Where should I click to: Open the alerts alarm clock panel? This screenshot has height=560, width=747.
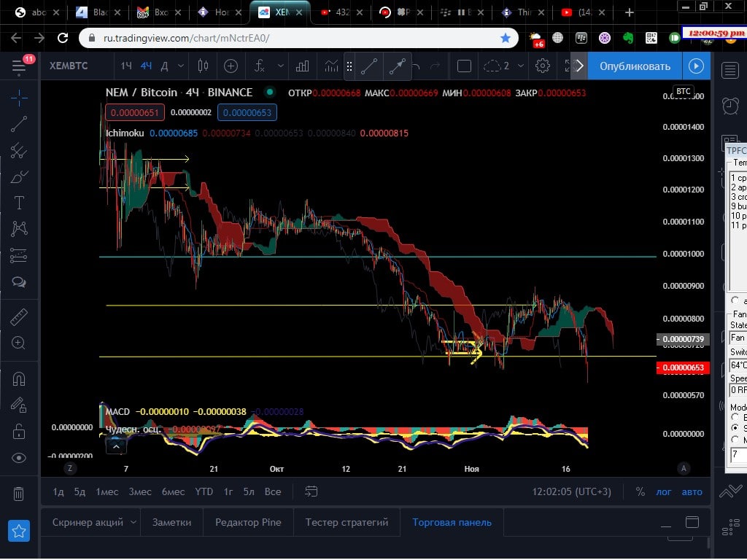tap(729, 106)
